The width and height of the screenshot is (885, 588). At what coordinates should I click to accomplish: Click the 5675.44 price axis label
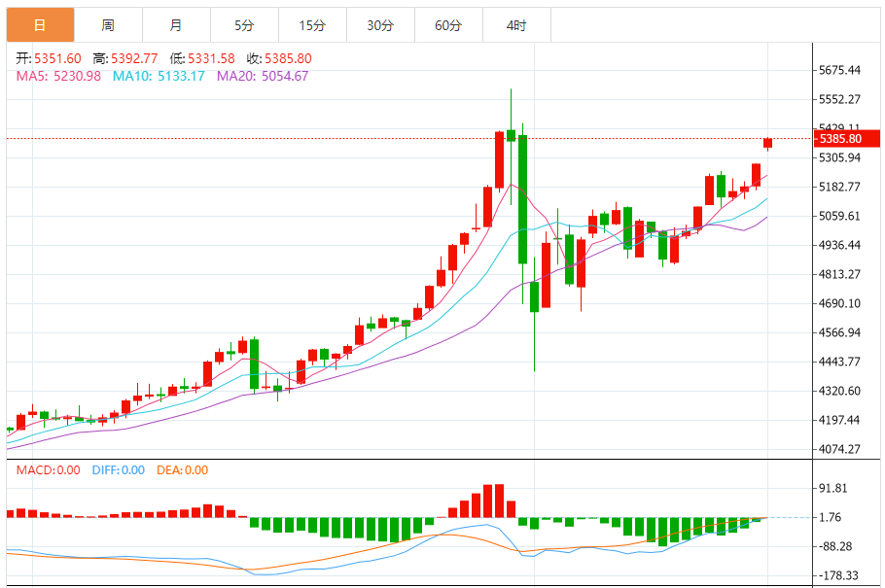coord(839,71)
